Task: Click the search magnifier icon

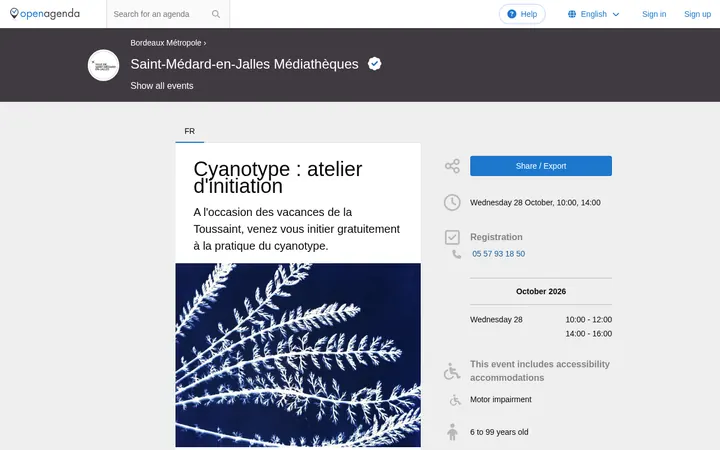Action: tap(216, 14)
